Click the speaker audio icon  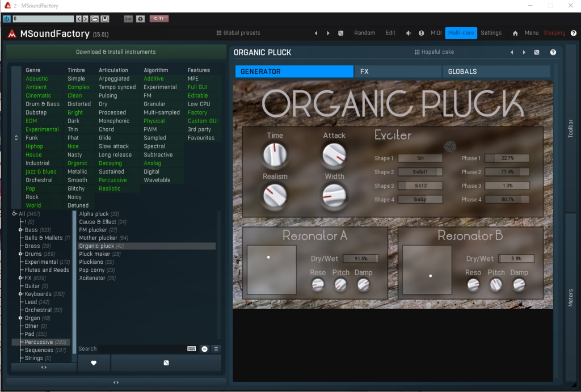coord(409,33)
